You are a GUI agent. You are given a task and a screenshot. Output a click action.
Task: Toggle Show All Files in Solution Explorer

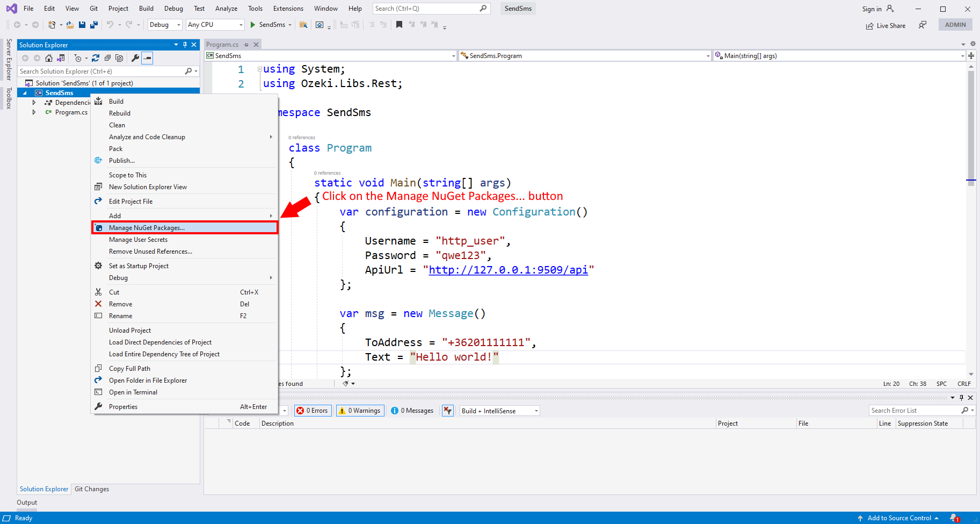click(119, 58)
